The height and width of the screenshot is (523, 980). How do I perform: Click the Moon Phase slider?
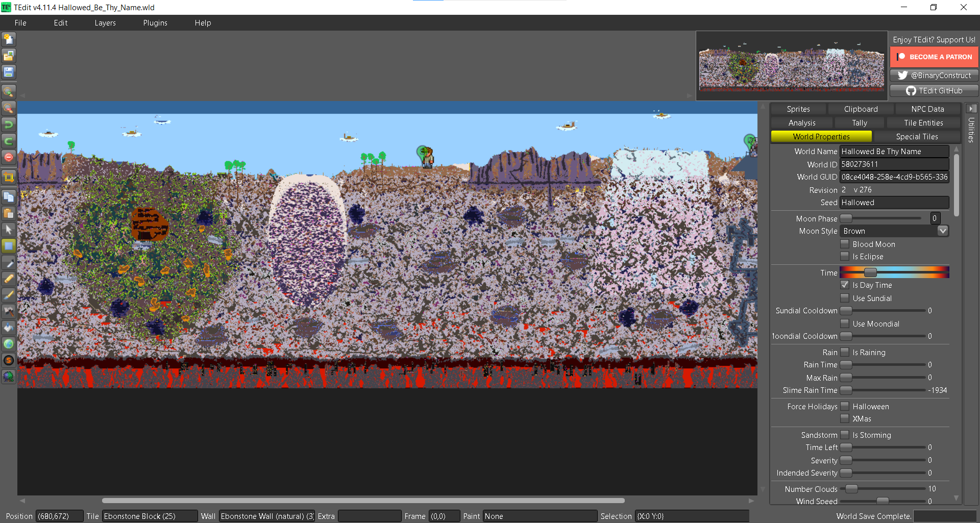[x=881, y=218]
